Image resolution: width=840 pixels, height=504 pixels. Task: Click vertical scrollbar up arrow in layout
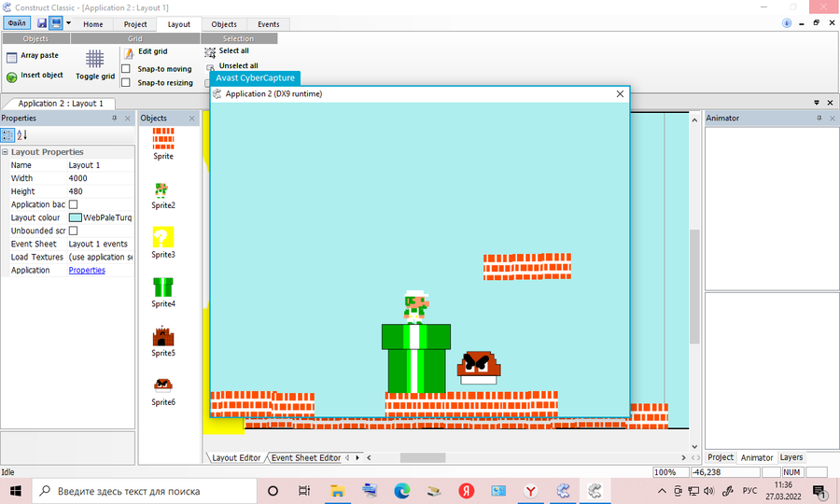point(694,120)
